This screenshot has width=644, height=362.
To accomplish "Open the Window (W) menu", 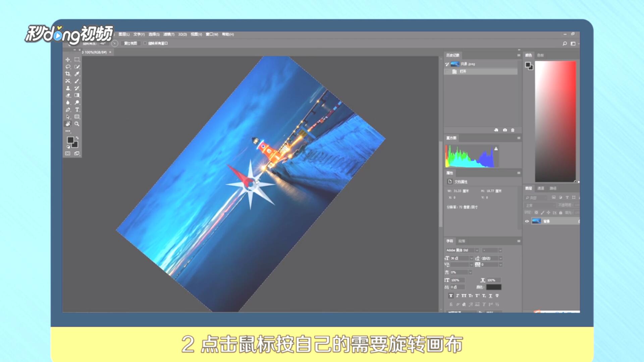I will [x=212, y=34].
